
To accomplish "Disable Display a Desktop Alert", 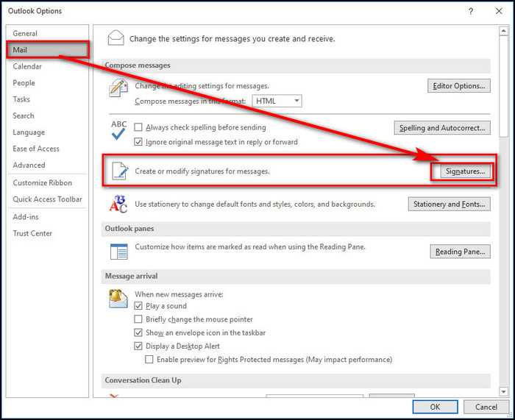I will point(138,346).
